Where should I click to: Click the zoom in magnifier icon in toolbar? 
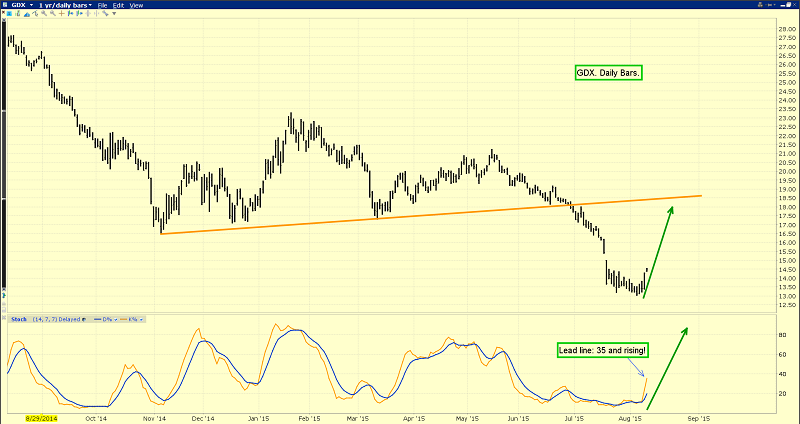pos(44,13)
